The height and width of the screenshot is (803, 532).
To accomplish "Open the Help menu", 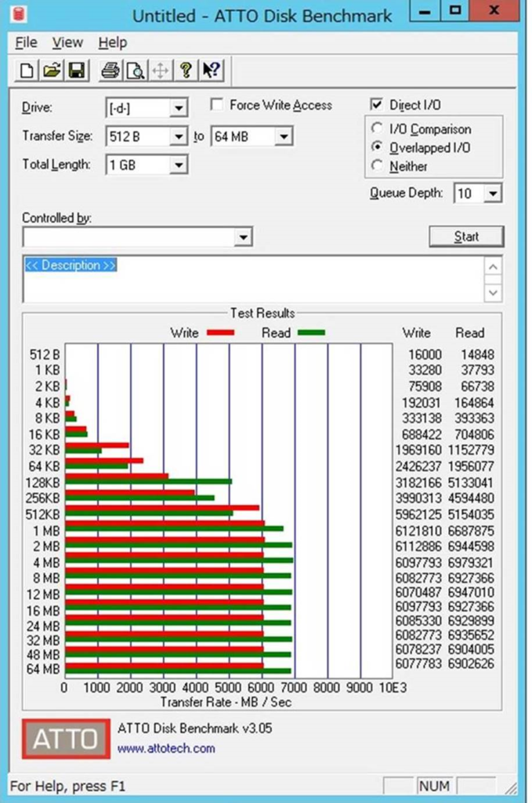I will pyautogui.click(x=113, y=42).
